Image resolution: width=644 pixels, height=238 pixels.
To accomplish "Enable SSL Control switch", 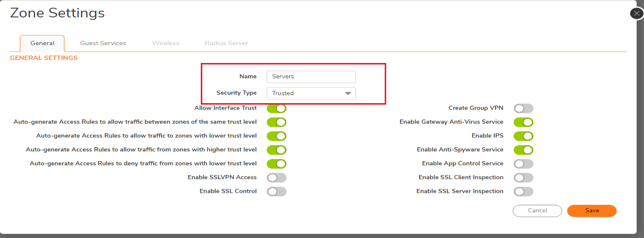I will coord(277,191).
